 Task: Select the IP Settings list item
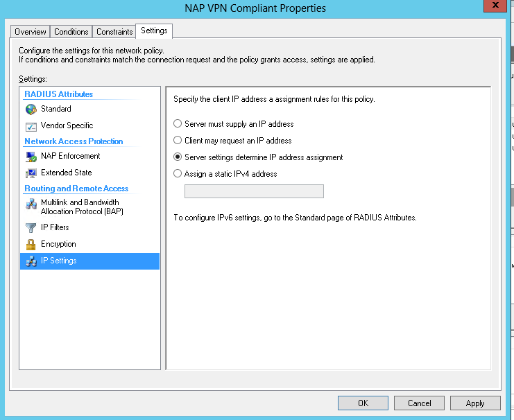[x=89, y=261]
